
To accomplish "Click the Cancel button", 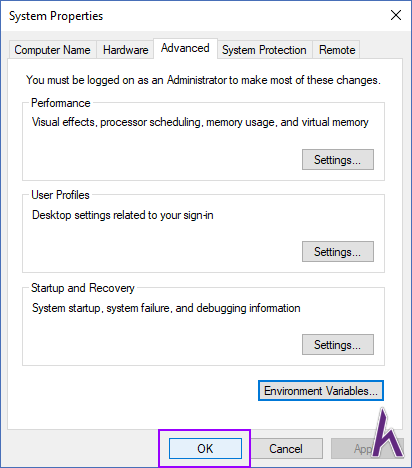I will click(286, 449).
